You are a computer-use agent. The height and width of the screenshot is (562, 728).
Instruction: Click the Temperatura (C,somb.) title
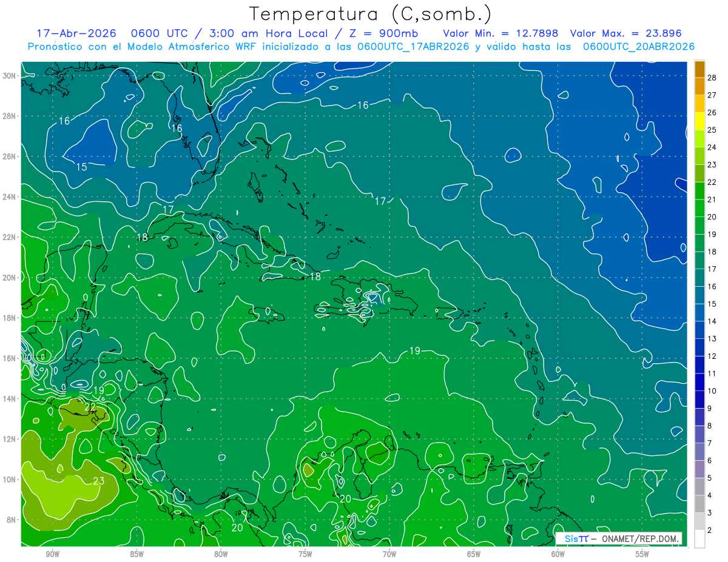click(370, 14)
